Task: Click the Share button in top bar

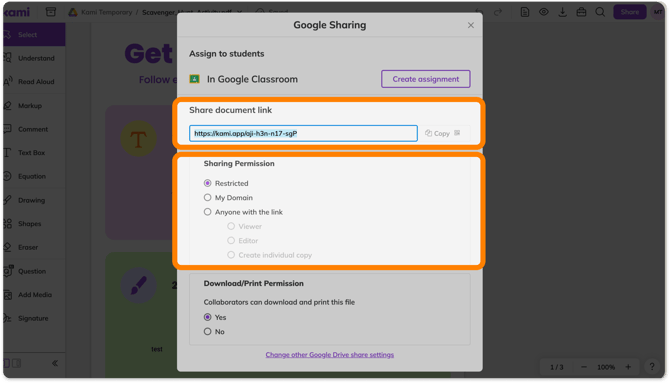Action: click(x=630, y=12)
